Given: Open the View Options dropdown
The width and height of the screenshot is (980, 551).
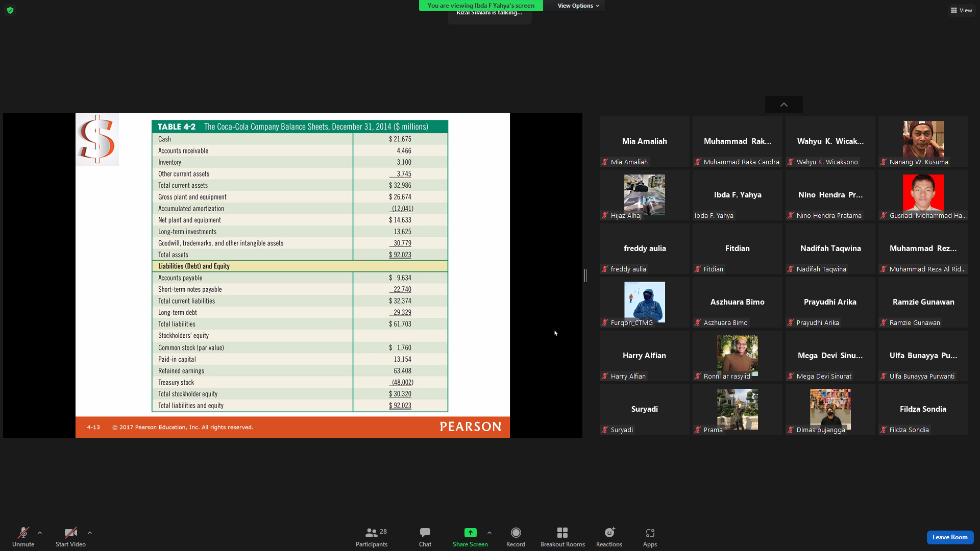Looking at the screenshot, I should [578, 6].
